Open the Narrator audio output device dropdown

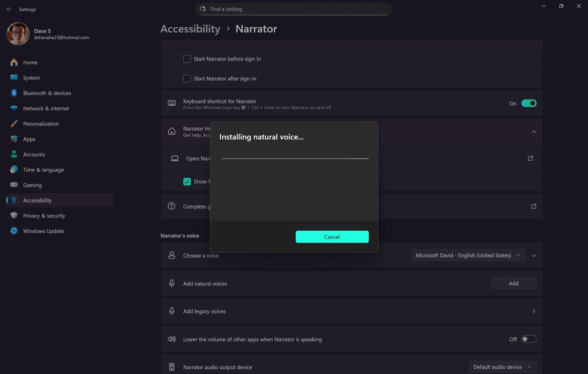click(502, 367)
